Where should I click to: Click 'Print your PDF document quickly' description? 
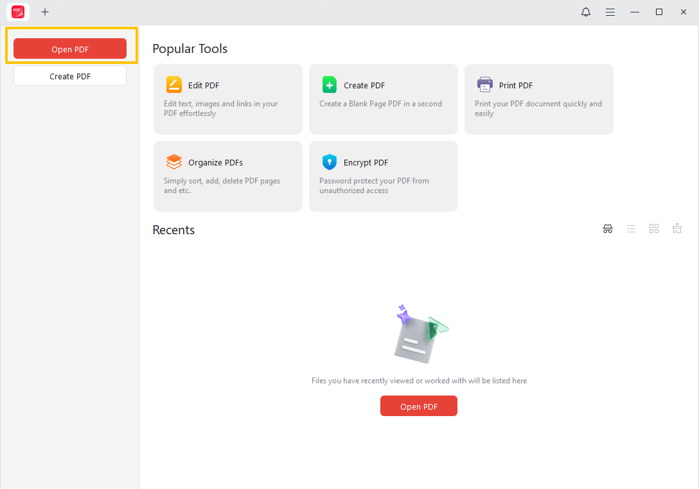[538, 109]
